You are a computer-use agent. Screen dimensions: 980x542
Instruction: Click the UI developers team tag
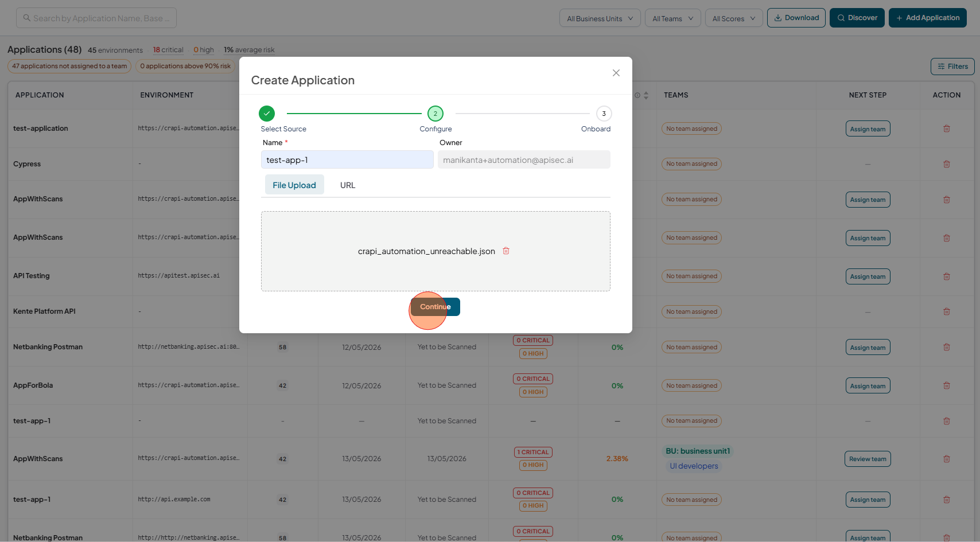[694, 466]
